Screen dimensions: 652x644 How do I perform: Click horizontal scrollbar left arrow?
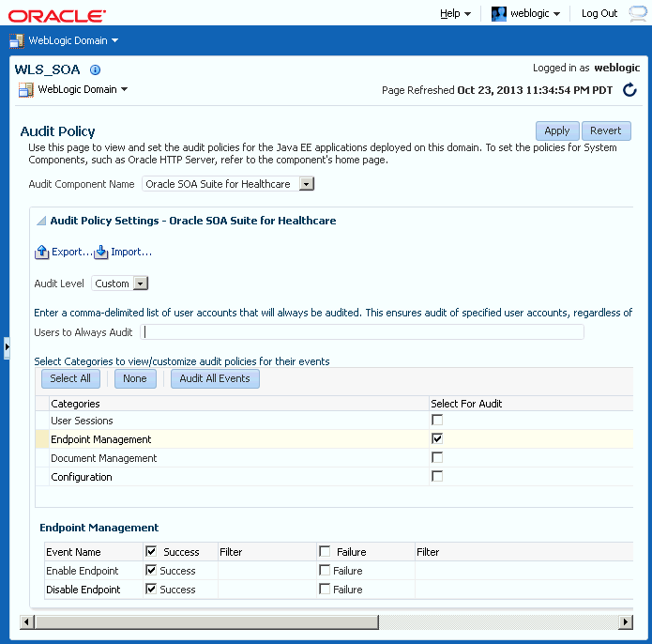[26, 622]
